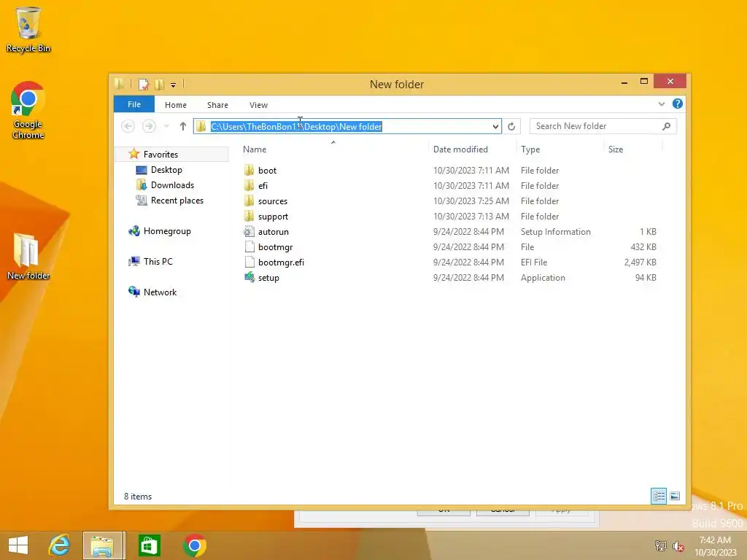747x560 pixels.
Task: Select the sources folder icon
Action: coord(249,201)
